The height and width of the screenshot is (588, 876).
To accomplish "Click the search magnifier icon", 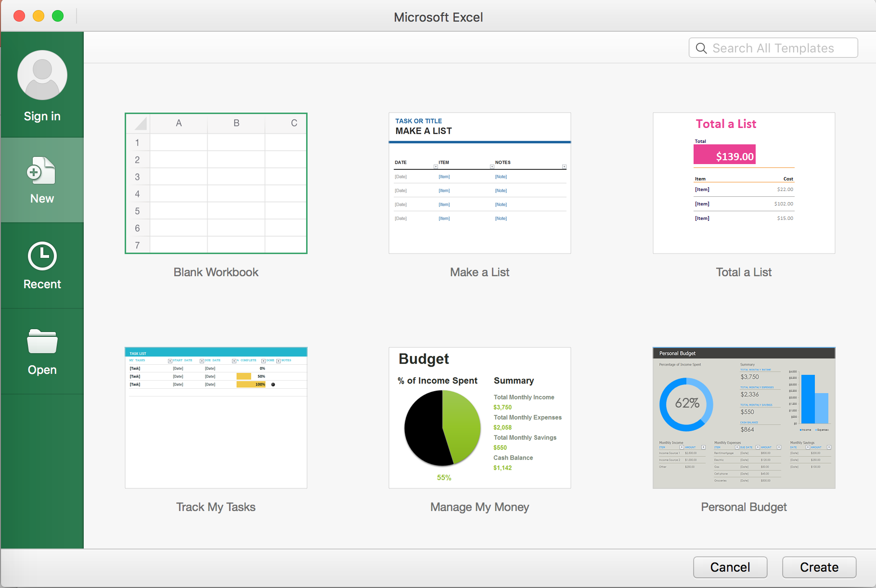I will tap(701, 48).
